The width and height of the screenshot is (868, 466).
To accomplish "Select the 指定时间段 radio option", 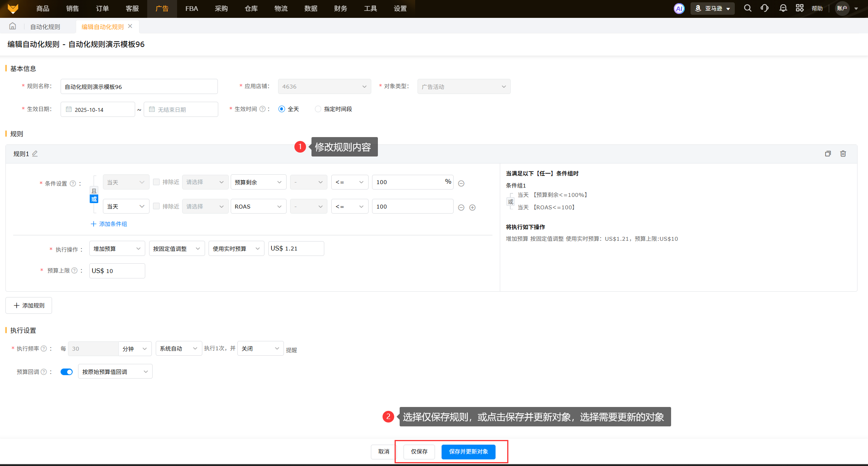I will click(x=318, y=109).
